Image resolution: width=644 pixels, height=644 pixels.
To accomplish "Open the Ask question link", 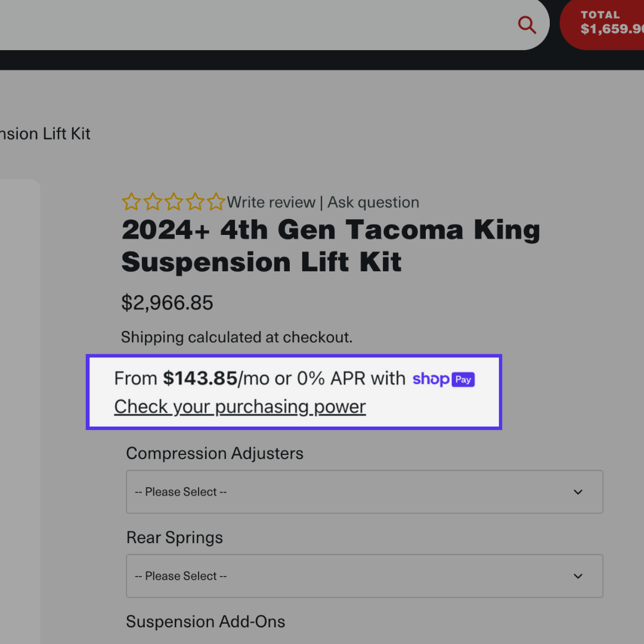I will coord(373,203).
